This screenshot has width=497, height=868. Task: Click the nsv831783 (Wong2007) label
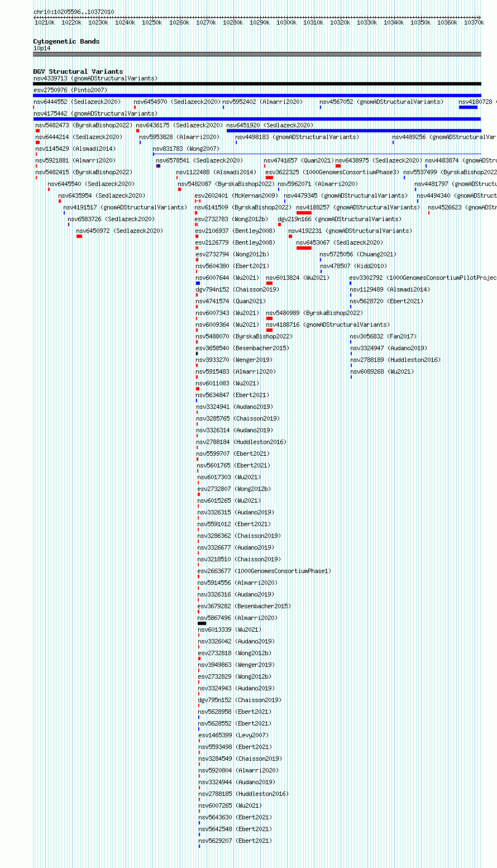[186, 149]
